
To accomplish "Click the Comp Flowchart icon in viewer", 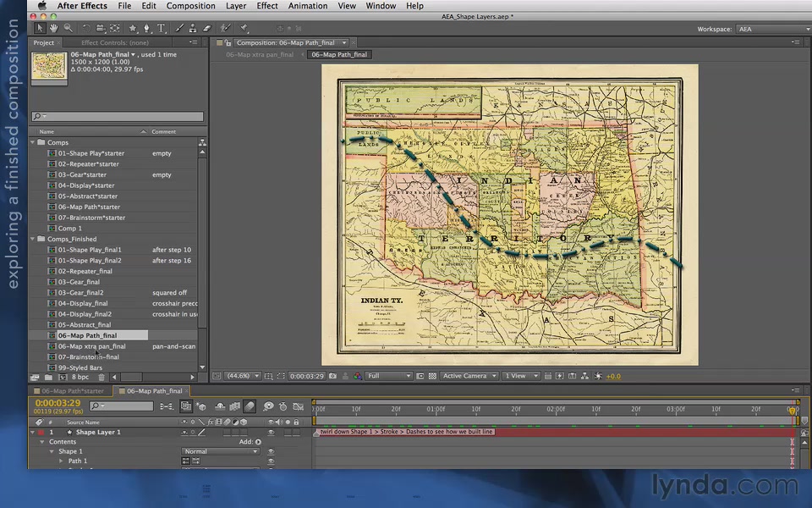I will coord(584,376).
